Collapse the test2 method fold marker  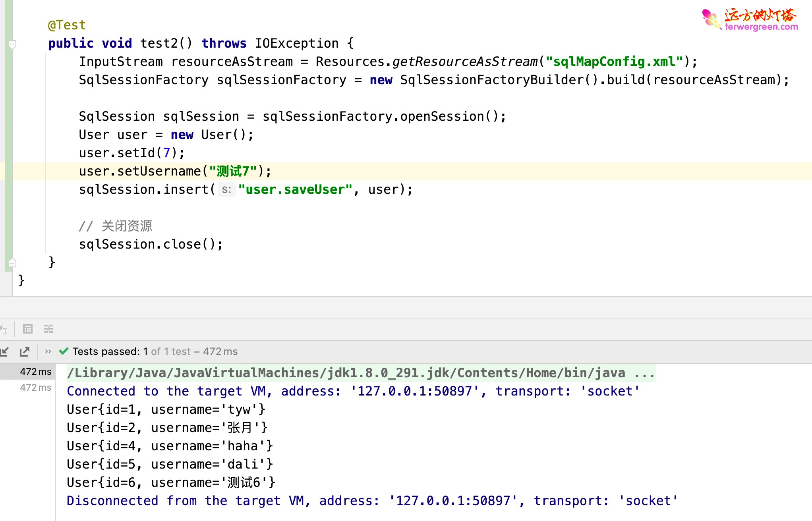click(x=12, y=44)
